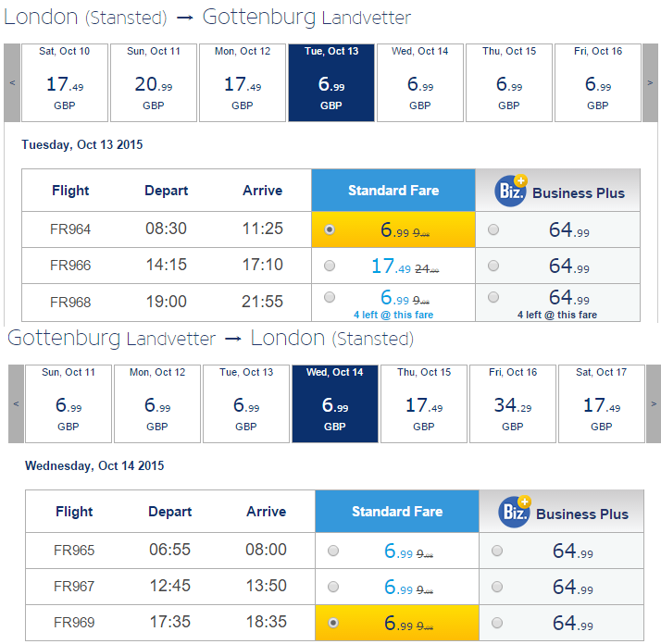
Task: Select standard fare radio for FR966
Action: [x=330, y=266]
